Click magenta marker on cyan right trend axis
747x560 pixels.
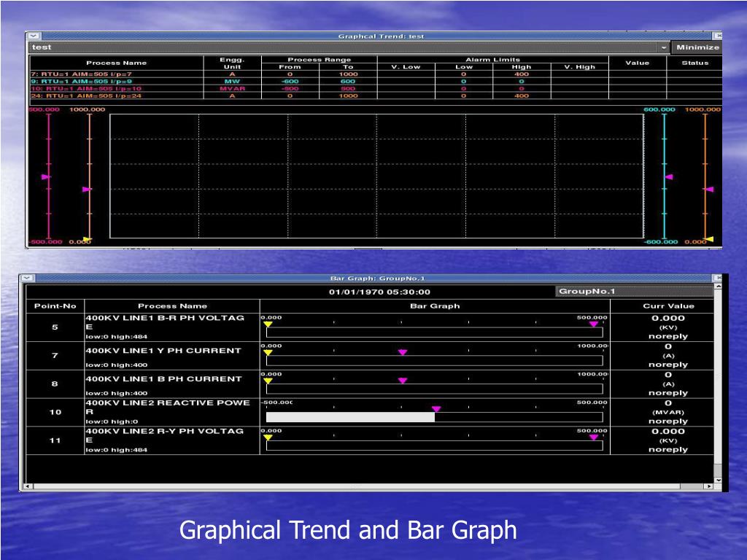[x=669, y=176]
